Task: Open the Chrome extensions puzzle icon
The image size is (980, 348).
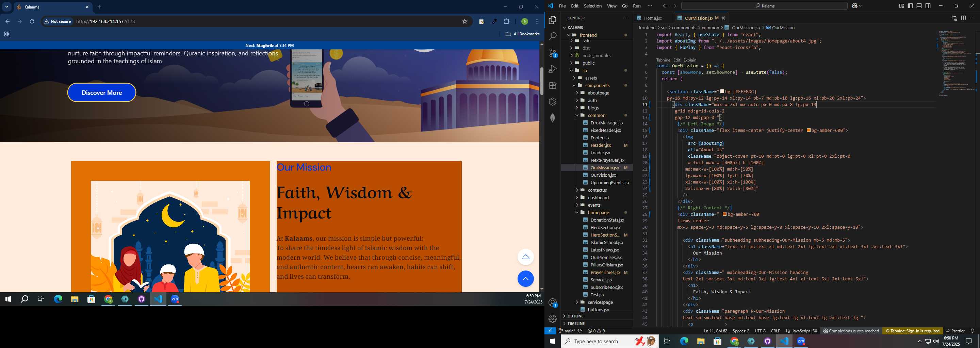Action: [506, 22]
